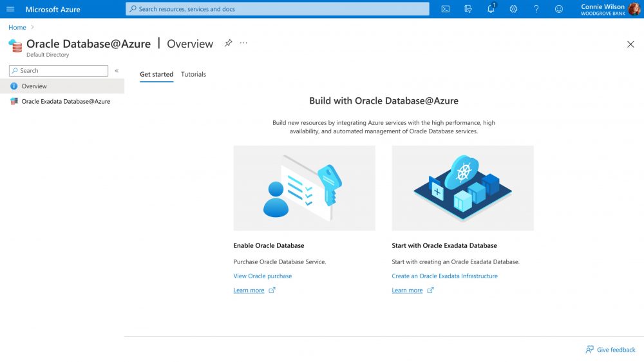Select the Get started tab

156,74
